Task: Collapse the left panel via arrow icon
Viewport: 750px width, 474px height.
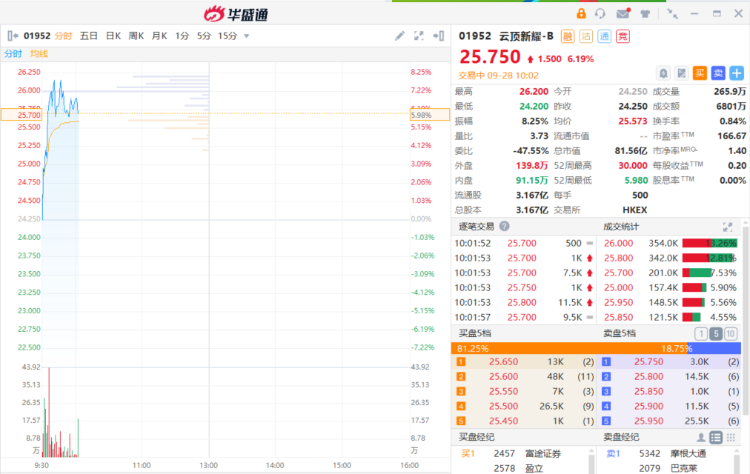Action: 12,36
